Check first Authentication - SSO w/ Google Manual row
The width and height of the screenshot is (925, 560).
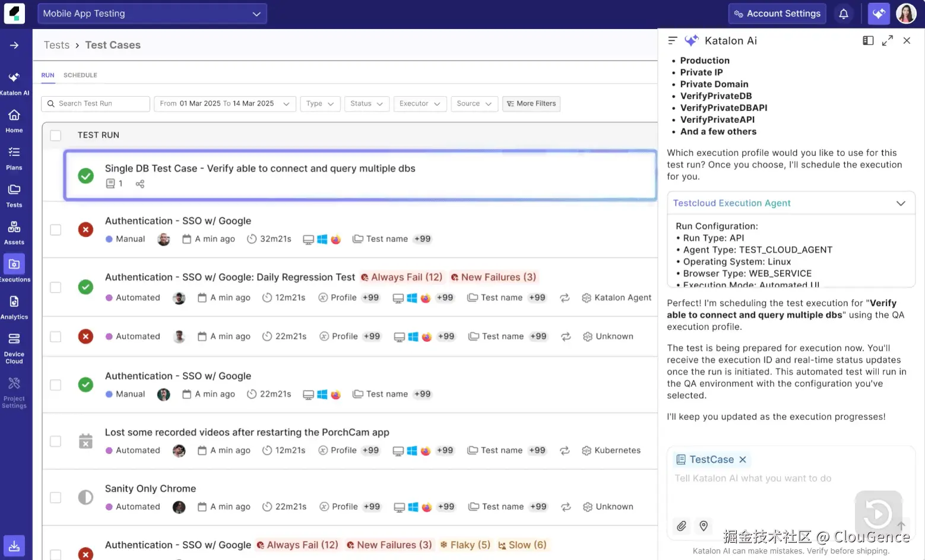[x=56, y=230]
